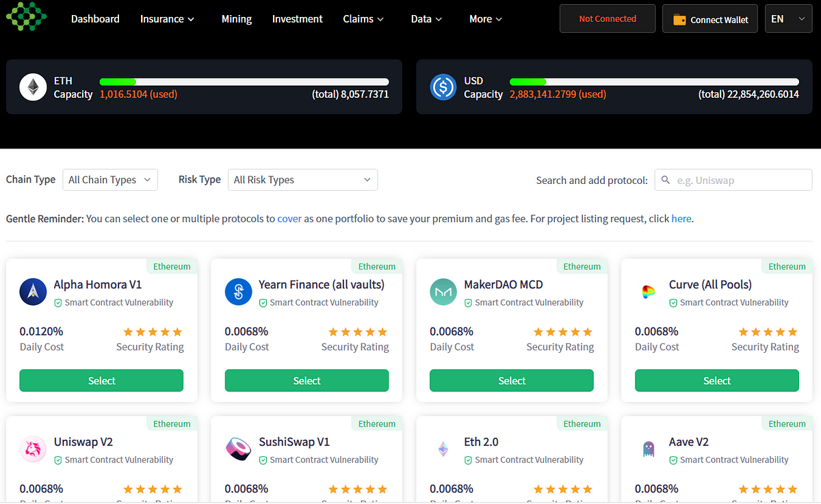Click the Uniswap V2 unicorn logo
This screenshot has width=821, height=504.
[33, 449]
